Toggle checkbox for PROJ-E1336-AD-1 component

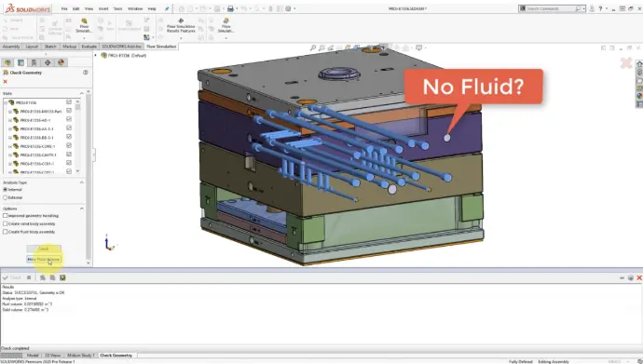pyautogui.click(x=69, y=119)
